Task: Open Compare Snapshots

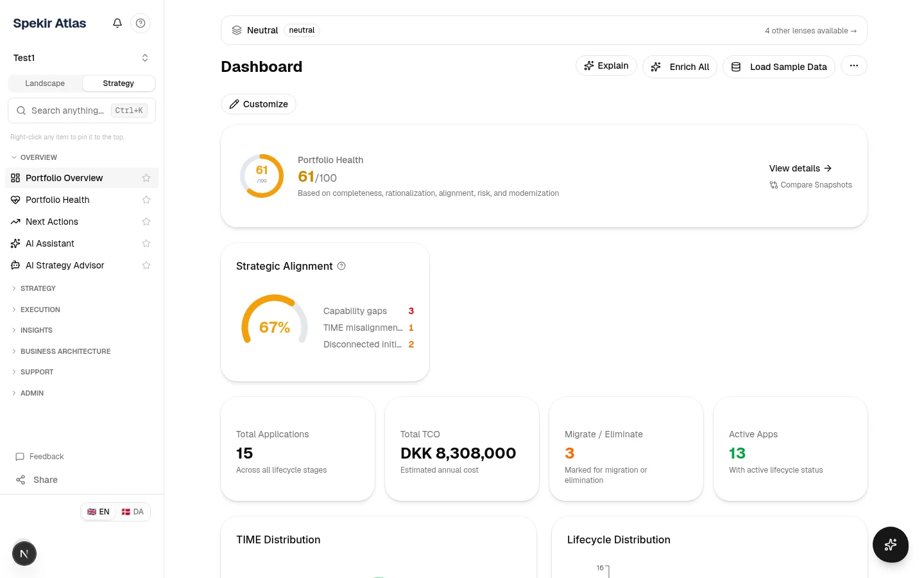Action: tap(811, 185)
